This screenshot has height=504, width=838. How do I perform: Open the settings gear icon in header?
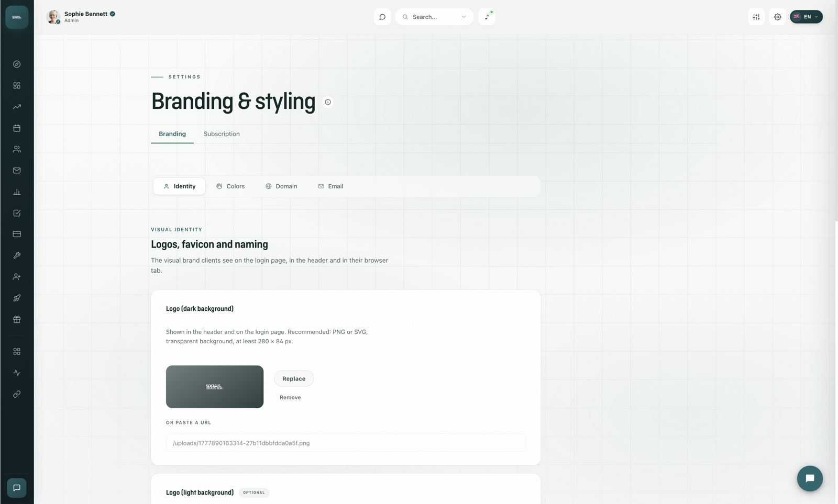[x=777, y=17]
